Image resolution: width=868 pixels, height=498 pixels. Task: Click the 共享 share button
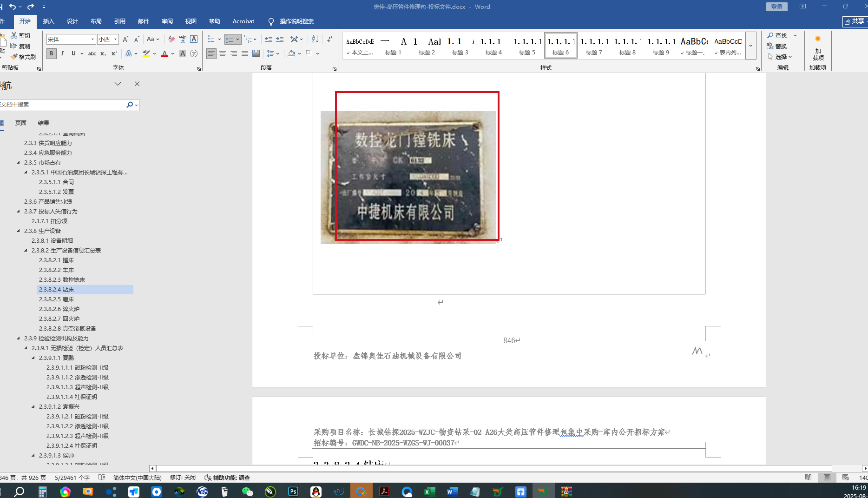pyautogui.click(x=855, y=21)
